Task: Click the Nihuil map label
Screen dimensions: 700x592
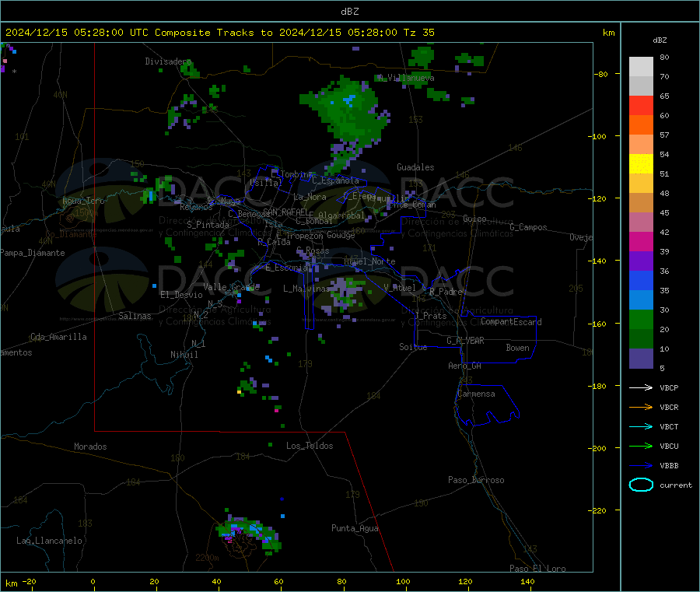Action: tap(184, 355)
